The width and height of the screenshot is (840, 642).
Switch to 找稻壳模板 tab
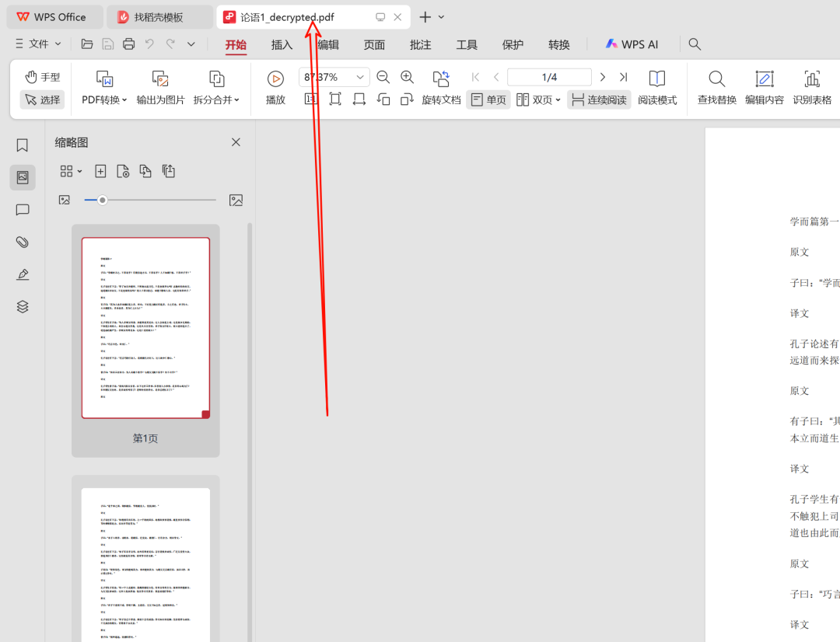click(x=159, y=17)
